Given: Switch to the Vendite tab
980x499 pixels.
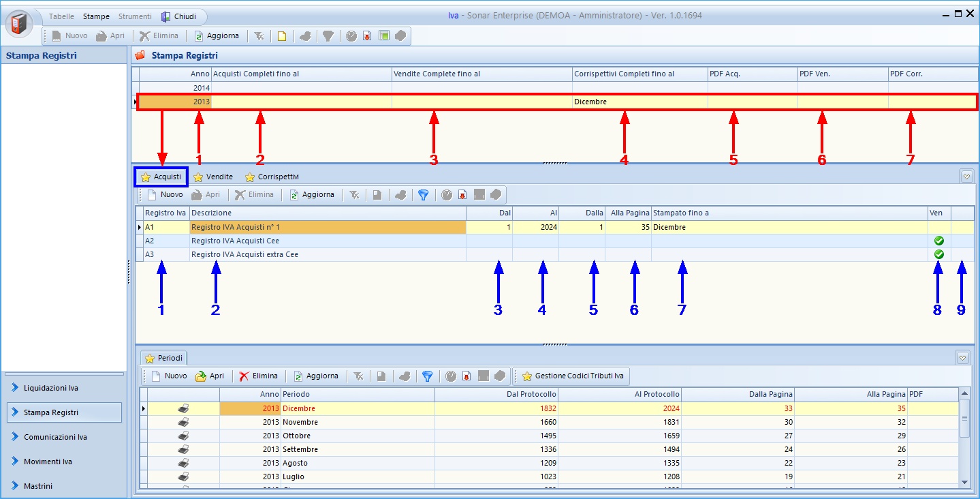Looking at the screenshot, I should pyautogui.click(x=213, y=177).
